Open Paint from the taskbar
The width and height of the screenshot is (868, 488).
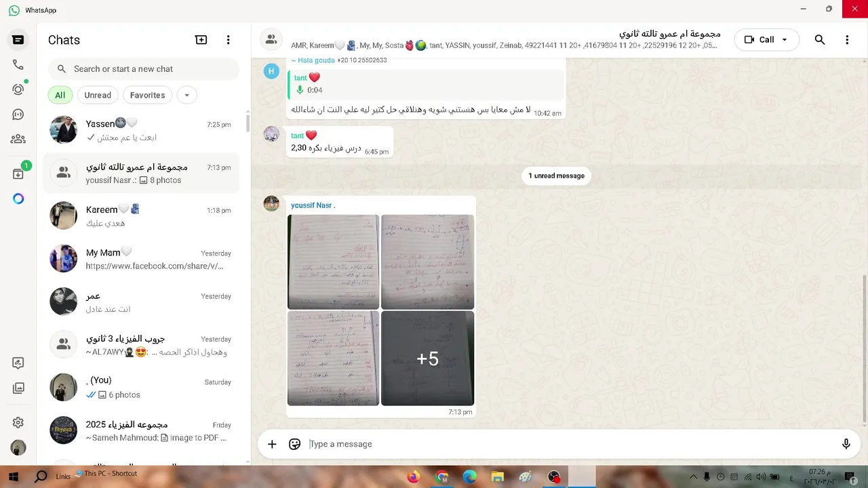(526, 477)
